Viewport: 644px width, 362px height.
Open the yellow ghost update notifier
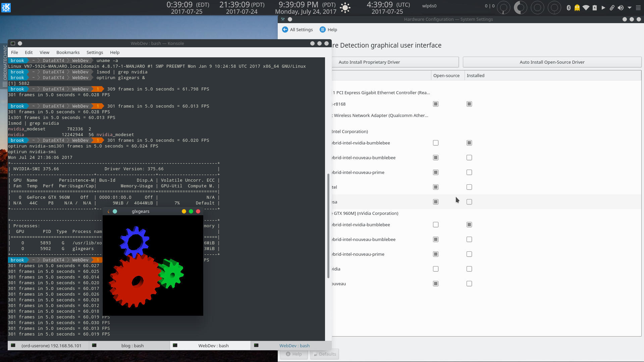click(x=577, y=7)
